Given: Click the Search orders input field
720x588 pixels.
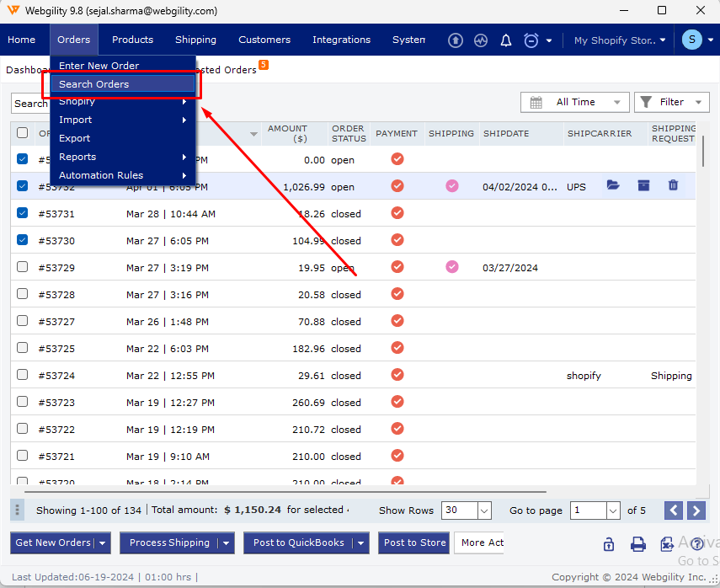Looking at the screenshot, I should coord(30,104).
